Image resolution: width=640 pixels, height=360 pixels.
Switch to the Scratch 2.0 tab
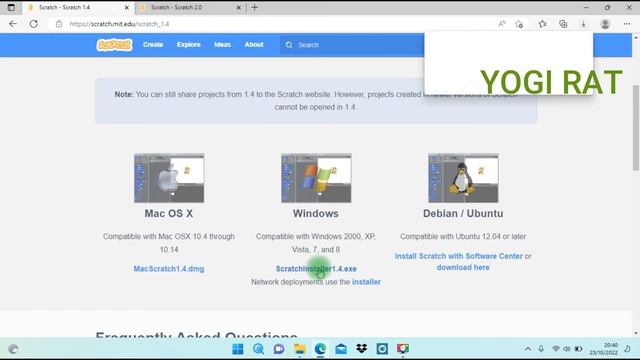[190, 7]
